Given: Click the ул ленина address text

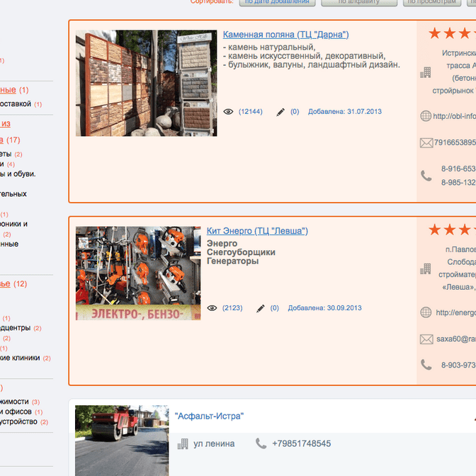Looking at the screenshot, I should click(214, 444).
